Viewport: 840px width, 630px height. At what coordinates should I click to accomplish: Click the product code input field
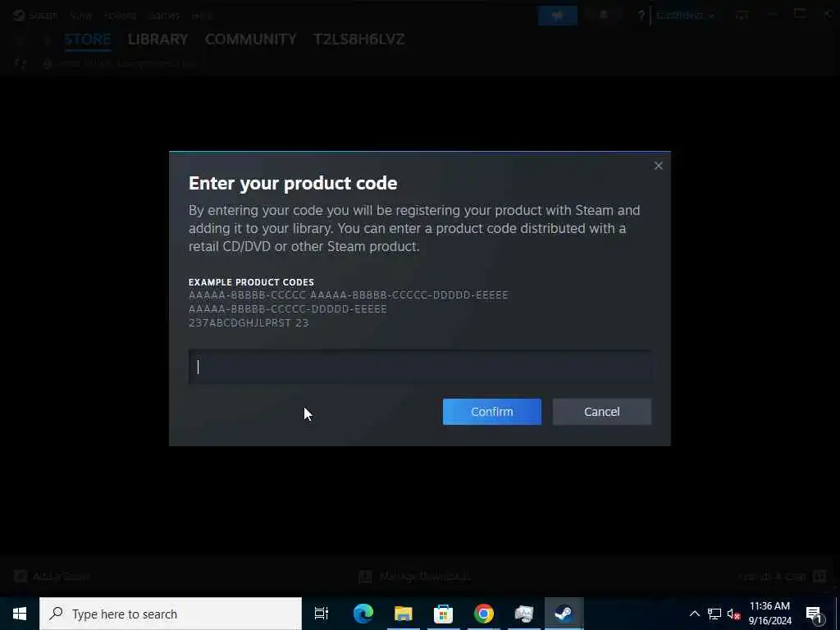click(420, 367)
